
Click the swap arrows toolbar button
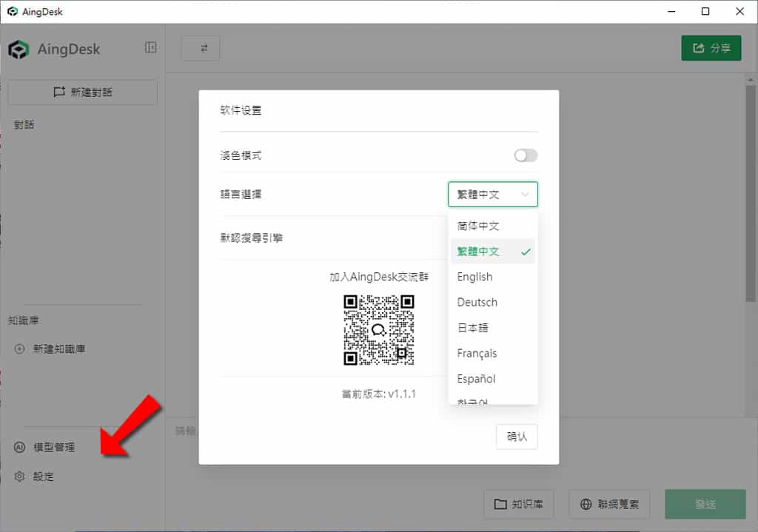coord(201,48)
